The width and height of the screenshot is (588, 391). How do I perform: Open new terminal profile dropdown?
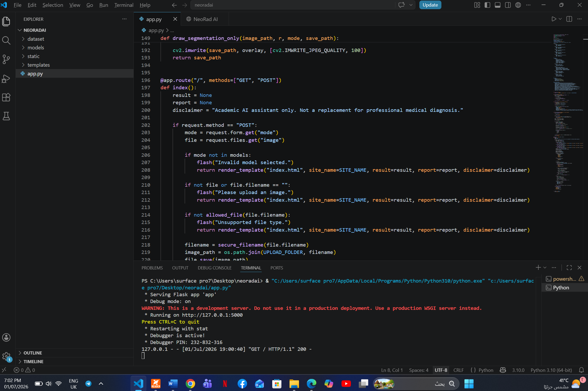point(545,268)
